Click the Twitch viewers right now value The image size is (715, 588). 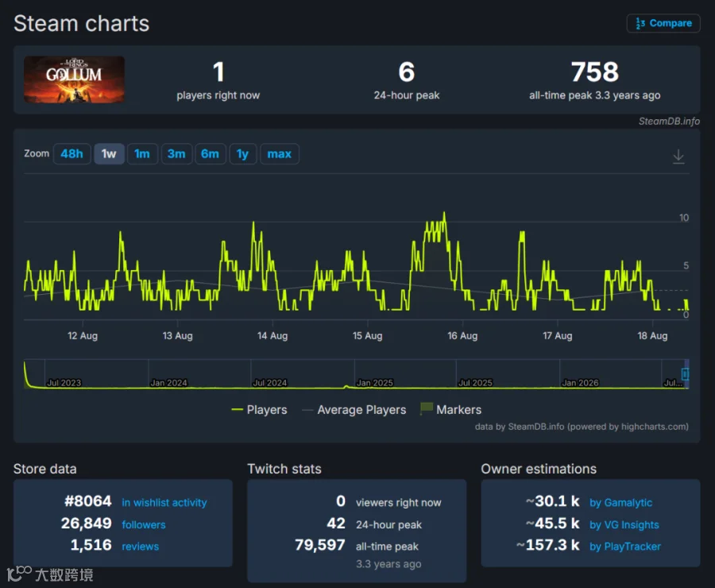[341, 501]
